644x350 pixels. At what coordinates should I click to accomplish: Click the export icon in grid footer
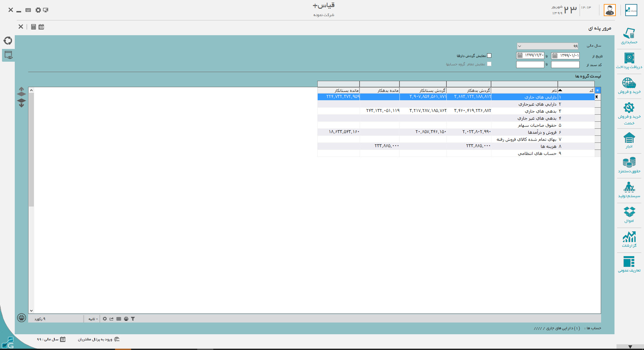coord(111,319)
